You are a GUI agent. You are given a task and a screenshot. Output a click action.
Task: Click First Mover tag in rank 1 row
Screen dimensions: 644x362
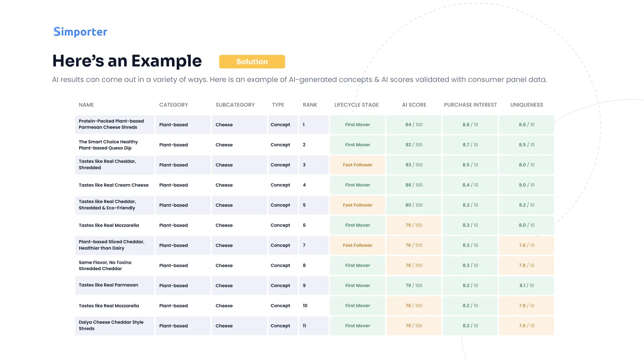coord(358,125)
